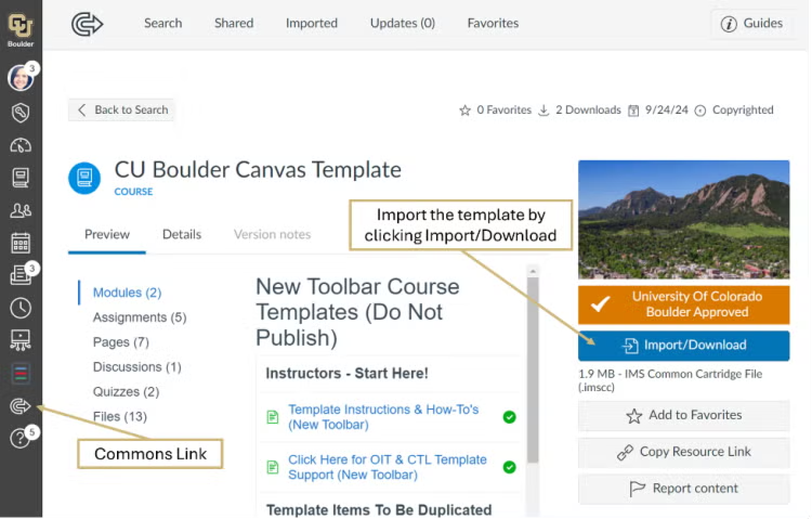
Task: Click the New Toolbar Course Templates heading
Action: click(x=357, y=312)
